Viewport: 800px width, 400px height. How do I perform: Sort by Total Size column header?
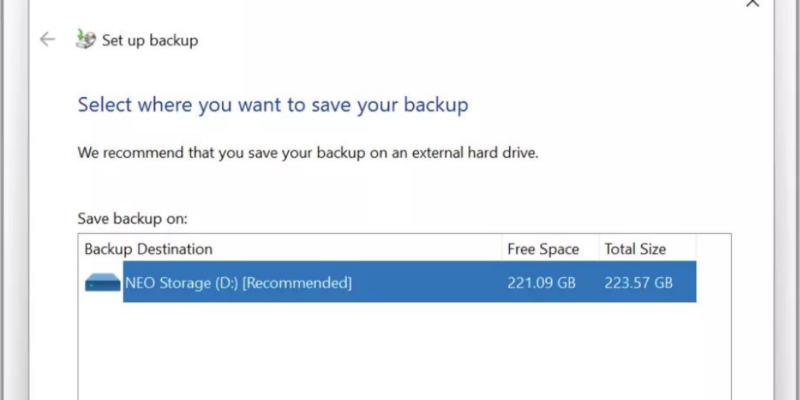(x=635, y=249)
